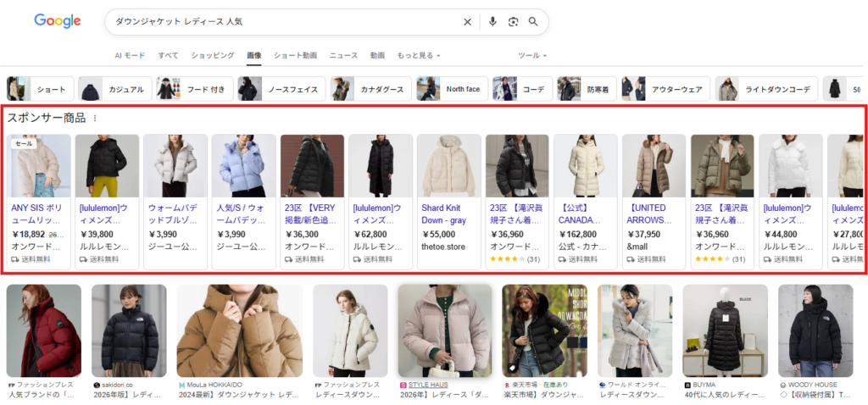The height and width of the screenshot is (405, 868).
Task: Open ANY SIS ボリューム product link
Action: click(x=37, y=214)
